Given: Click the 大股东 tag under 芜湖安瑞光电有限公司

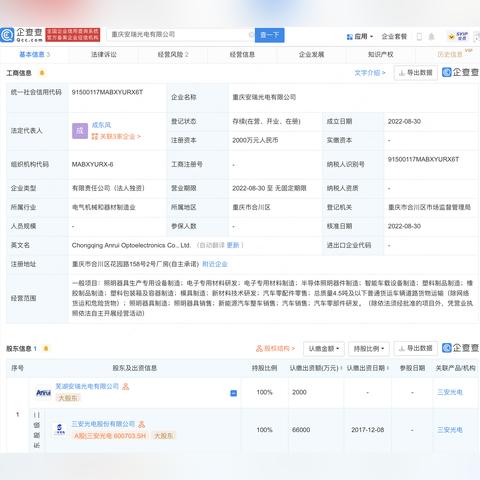Looking at the screenshot, I should (68, 398).
